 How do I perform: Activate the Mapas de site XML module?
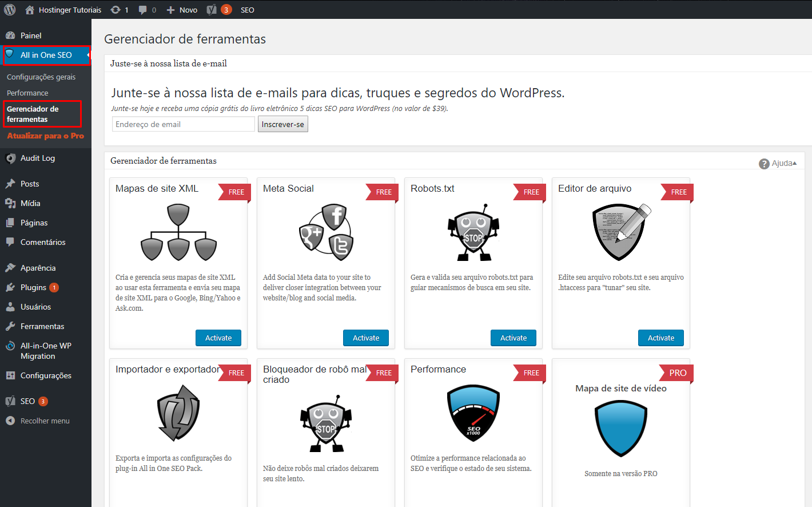click(x=218, y=338)
